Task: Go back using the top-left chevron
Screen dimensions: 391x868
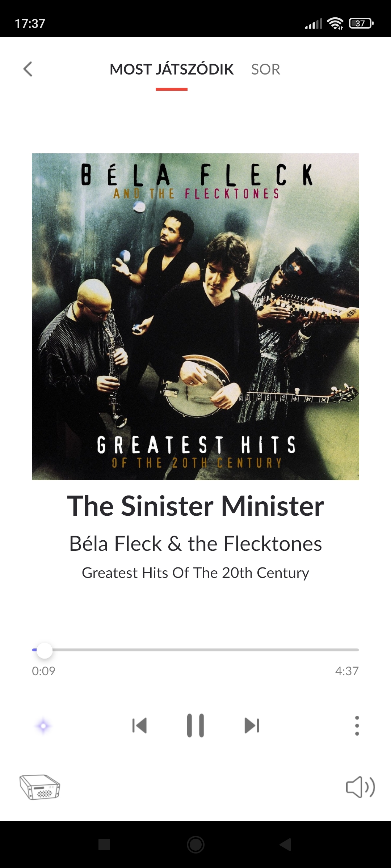Action: [x=28, y=69]
